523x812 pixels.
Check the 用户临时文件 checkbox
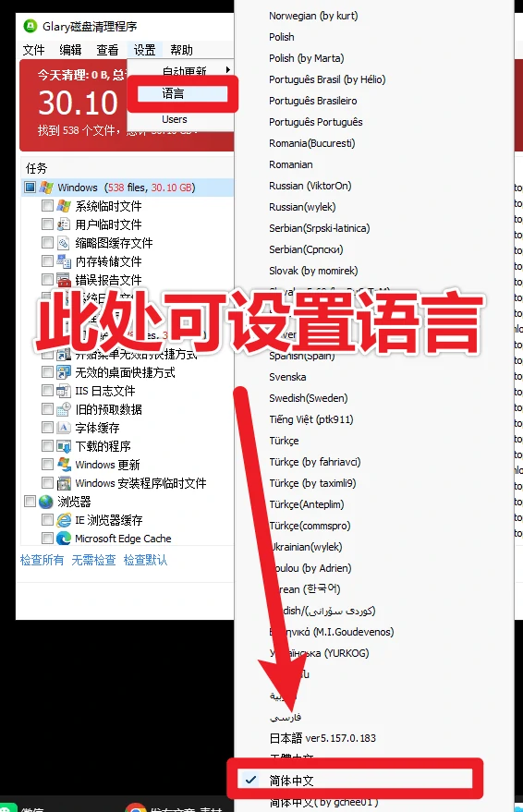[48, 224]
